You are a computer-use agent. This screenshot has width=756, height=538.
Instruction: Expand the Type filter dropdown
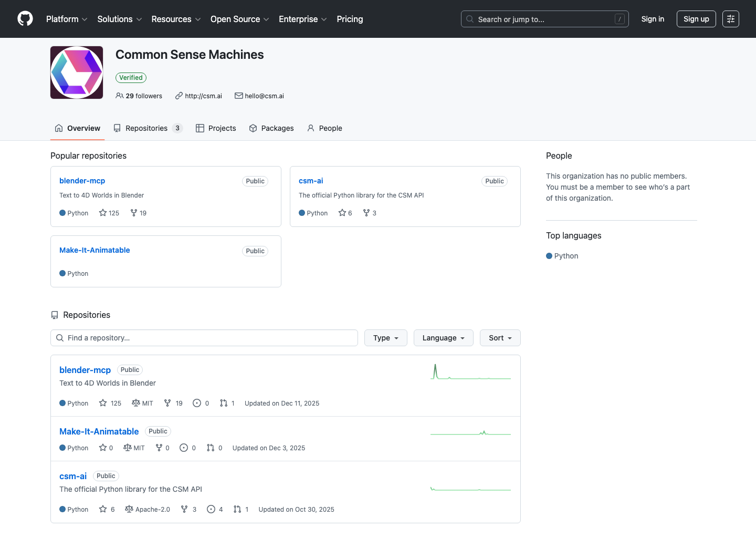point(385,338)
